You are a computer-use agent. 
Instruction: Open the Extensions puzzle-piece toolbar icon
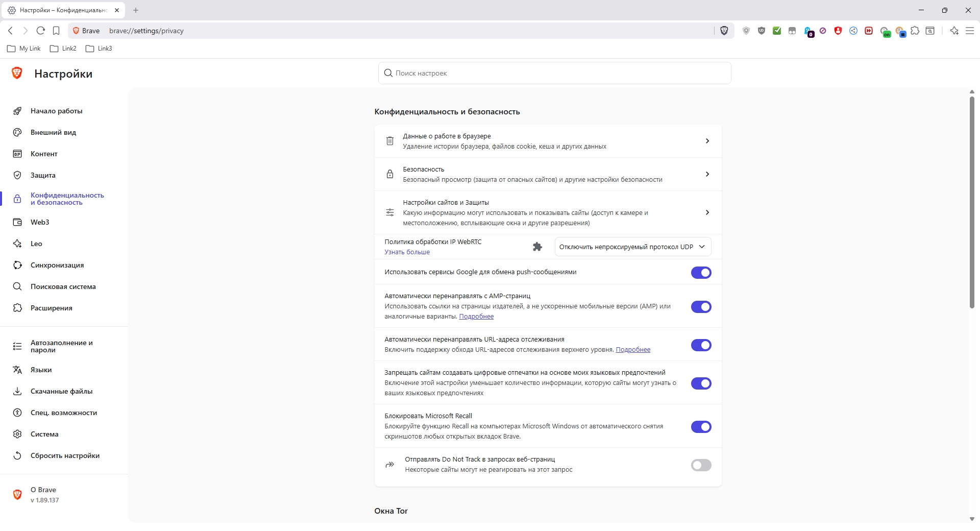click(915, 31)
